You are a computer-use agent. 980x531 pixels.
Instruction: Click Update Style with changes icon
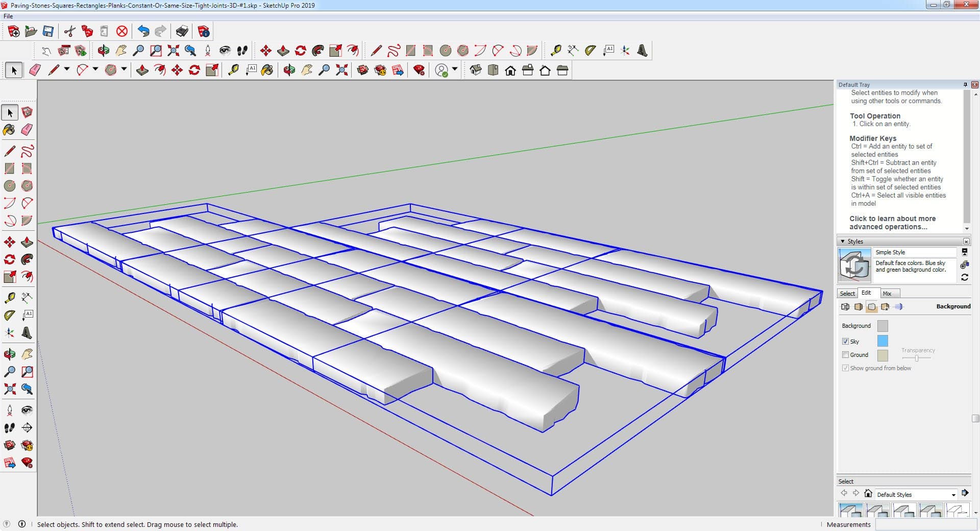964,277
